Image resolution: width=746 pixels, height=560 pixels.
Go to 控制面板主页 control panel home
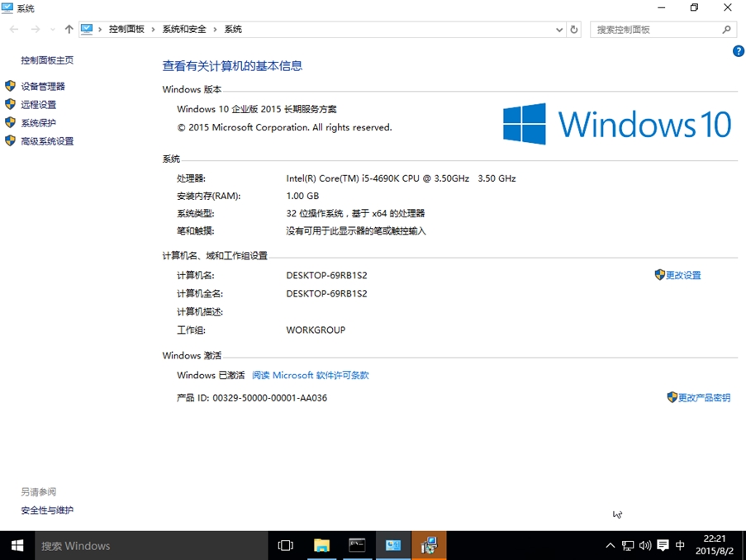[x=47, y=60]
